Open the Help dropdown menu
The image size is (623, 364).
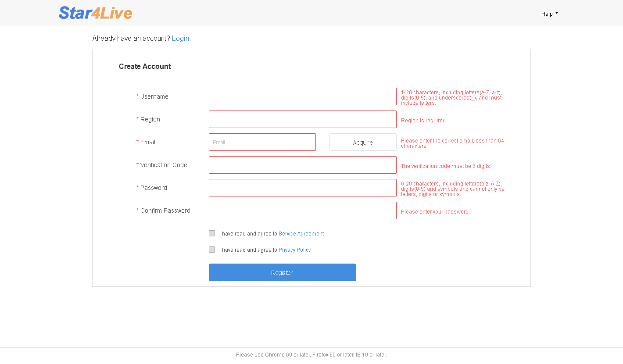550,14
